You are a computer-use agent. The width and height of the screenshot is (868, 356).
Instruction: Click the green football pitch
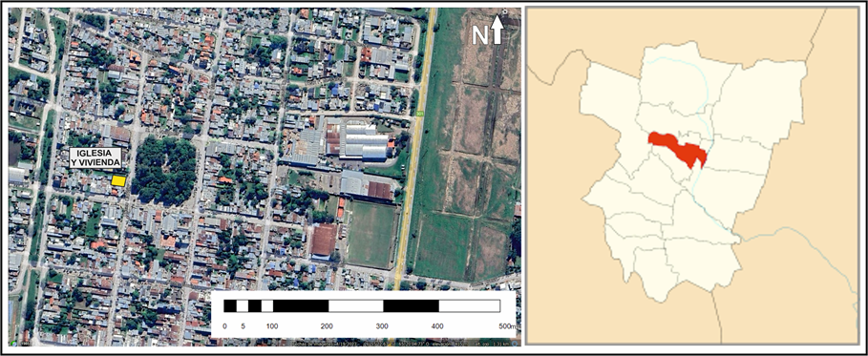point(371,234)
